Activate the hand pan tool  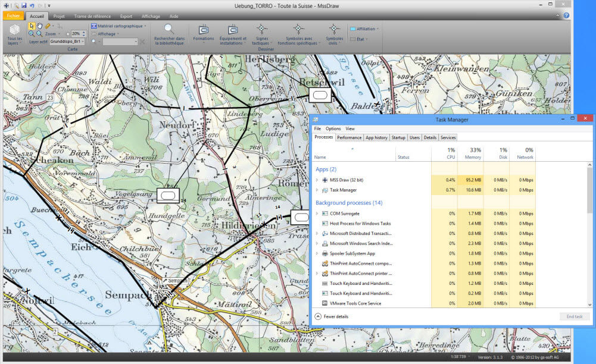coord(40,26)
